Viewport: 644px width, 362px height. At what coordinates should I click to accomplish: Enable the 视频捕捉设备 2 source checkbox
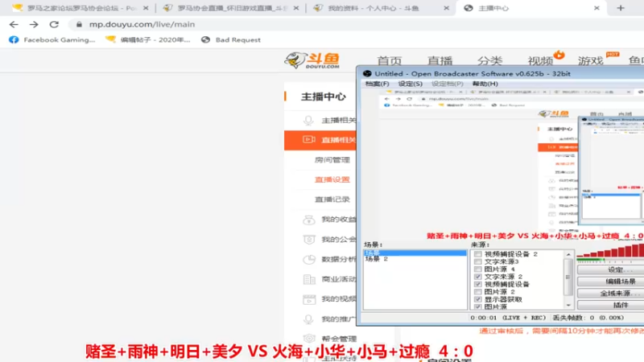click(x=477, y=254)
